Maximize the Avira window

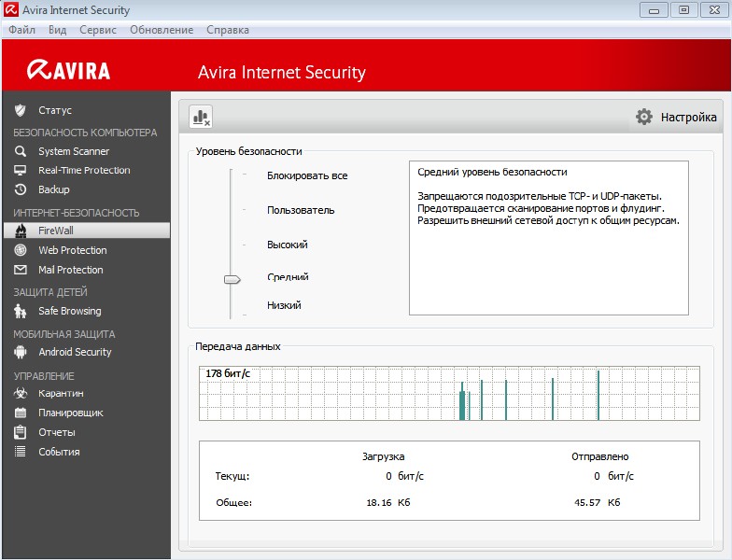point(683,9)
